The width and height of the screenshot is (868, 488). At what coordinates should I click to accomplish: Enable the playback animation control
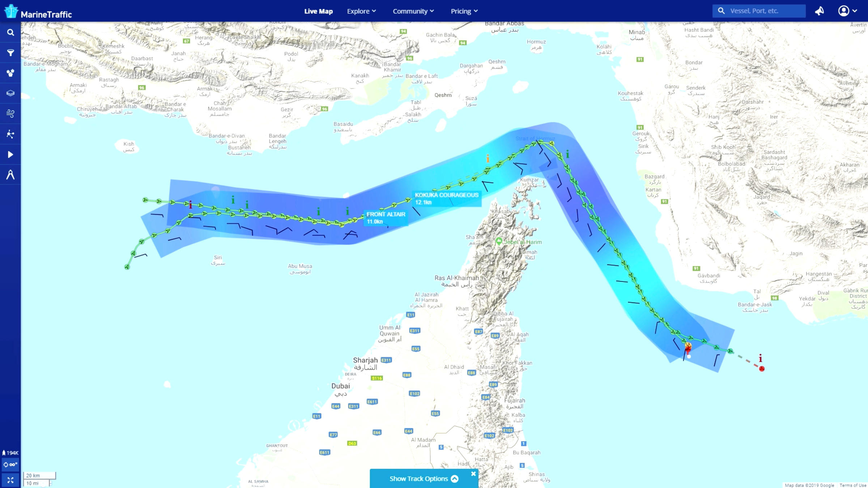click(10, 154)
